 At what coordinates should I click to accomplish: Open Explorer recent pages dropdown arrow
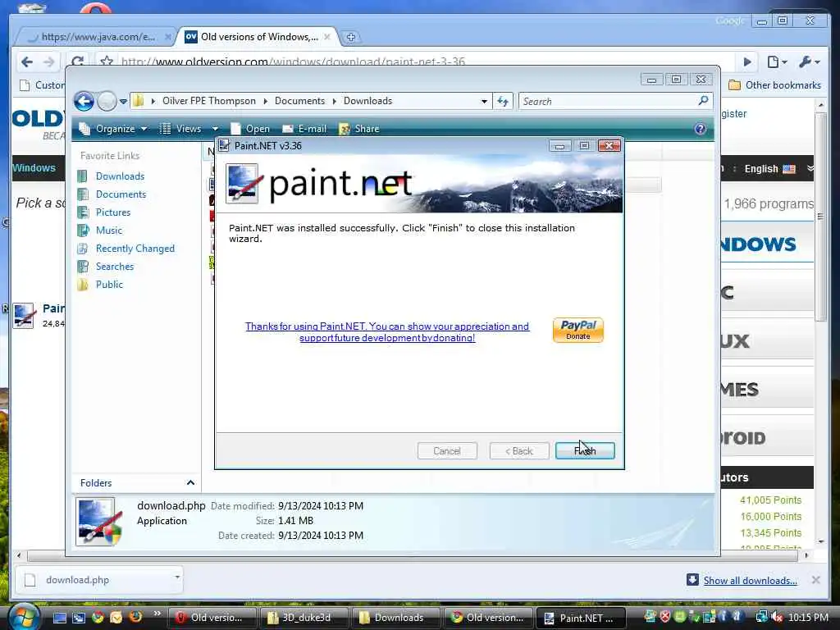(123, 101)
